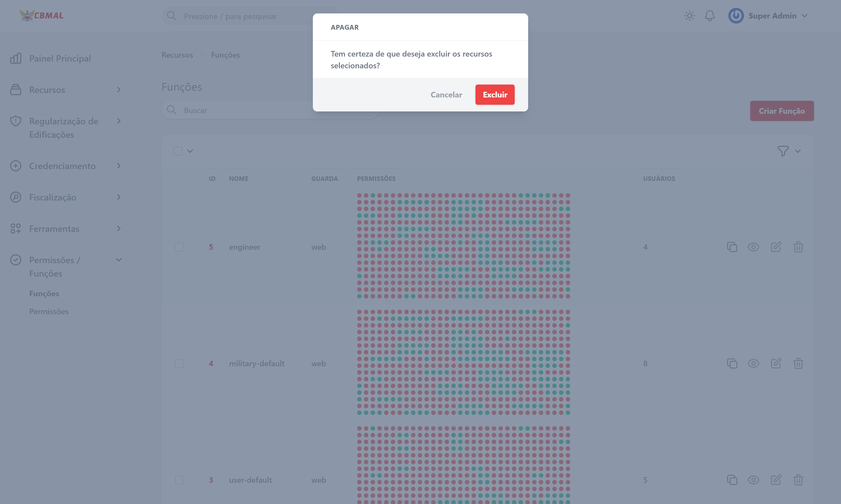Open the notifications bell icon
The width and height of the screenshot is (841, 504).
[x=710, y=16]
